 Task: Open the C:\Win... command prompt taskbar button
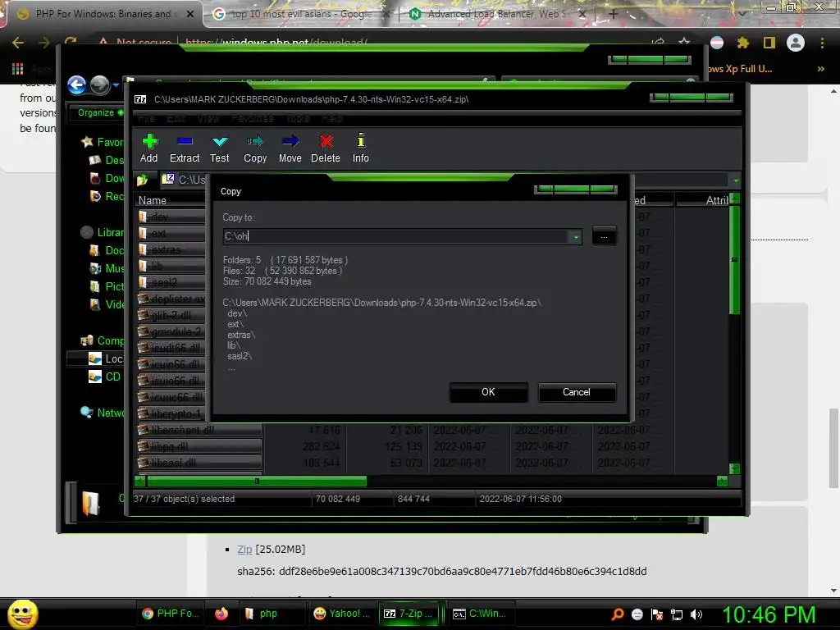click(481, 614)
